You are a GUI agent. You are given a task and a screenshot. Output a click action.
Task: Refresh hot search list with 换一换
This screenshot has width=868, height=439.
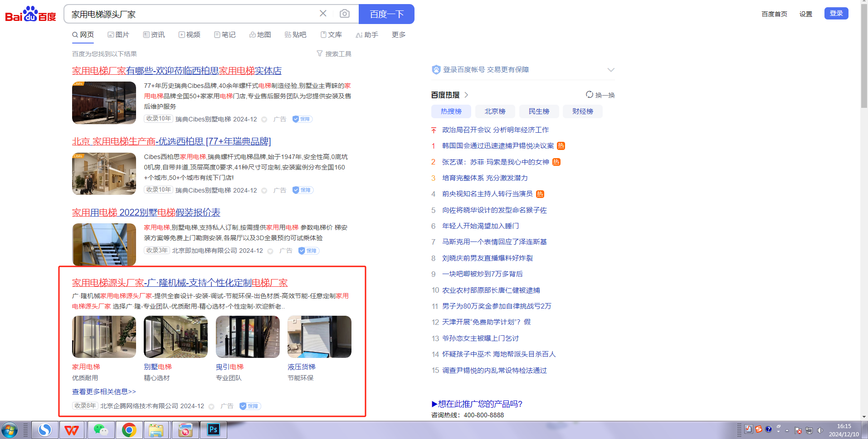(600, 95)
